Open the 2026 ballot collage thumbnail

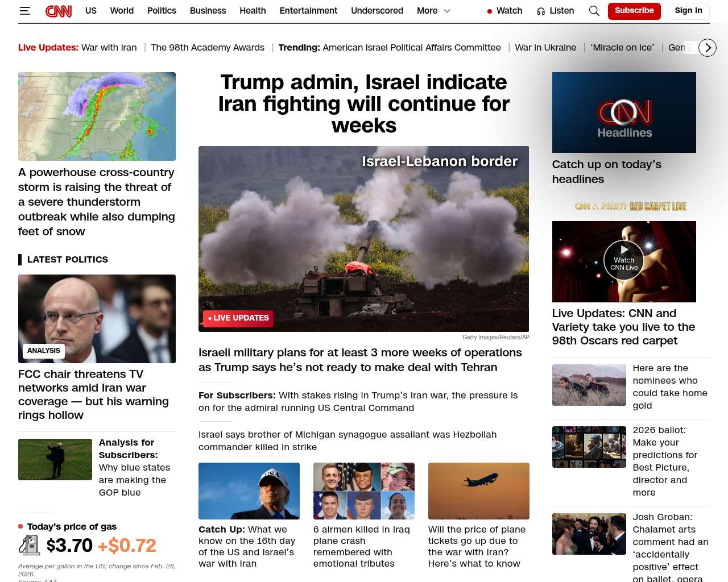[x=589, y=447]
